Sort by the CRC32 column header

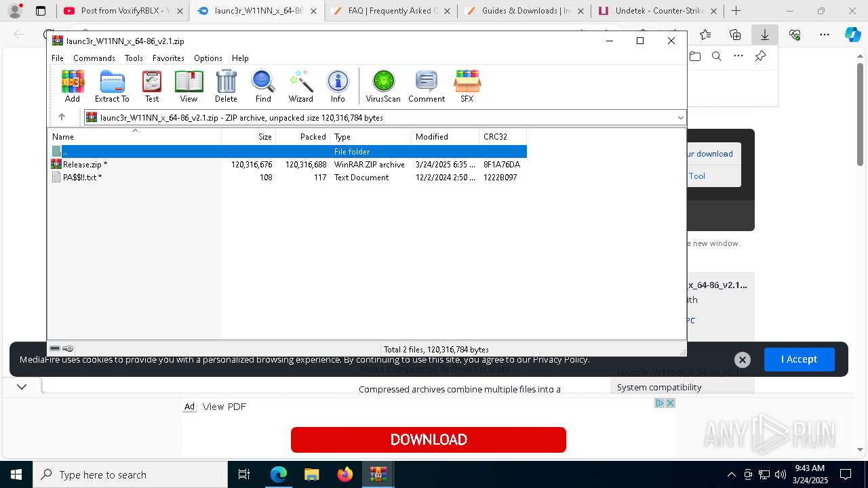pos(502,137)
